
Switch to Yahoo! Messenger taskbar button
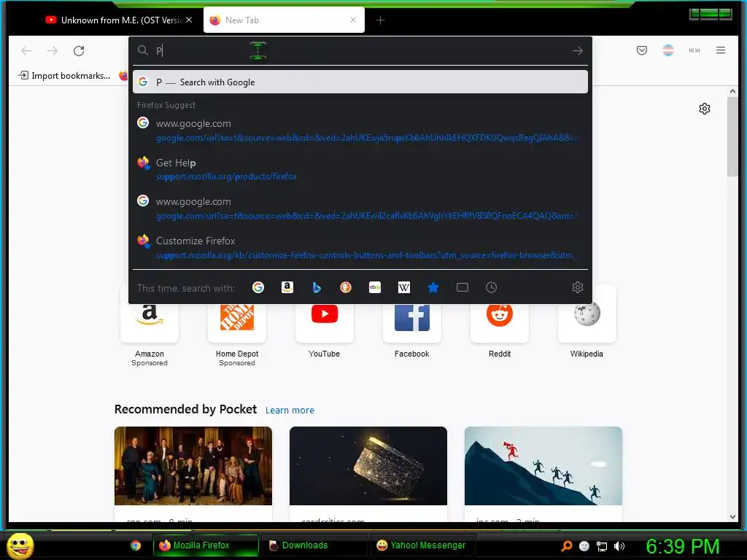coord(423,545)
